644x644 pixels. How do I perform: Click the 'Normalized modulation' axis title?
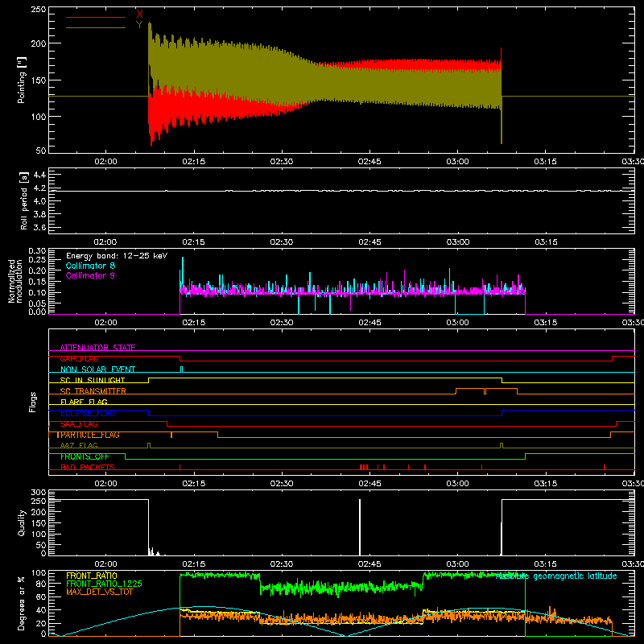[15, 281]
